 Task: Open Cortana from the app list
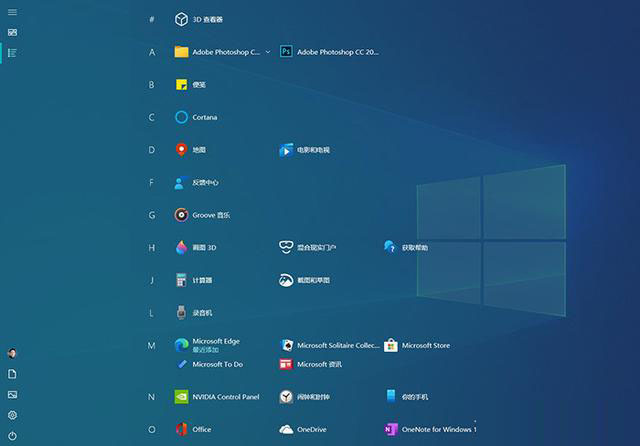tap(196, 117)
